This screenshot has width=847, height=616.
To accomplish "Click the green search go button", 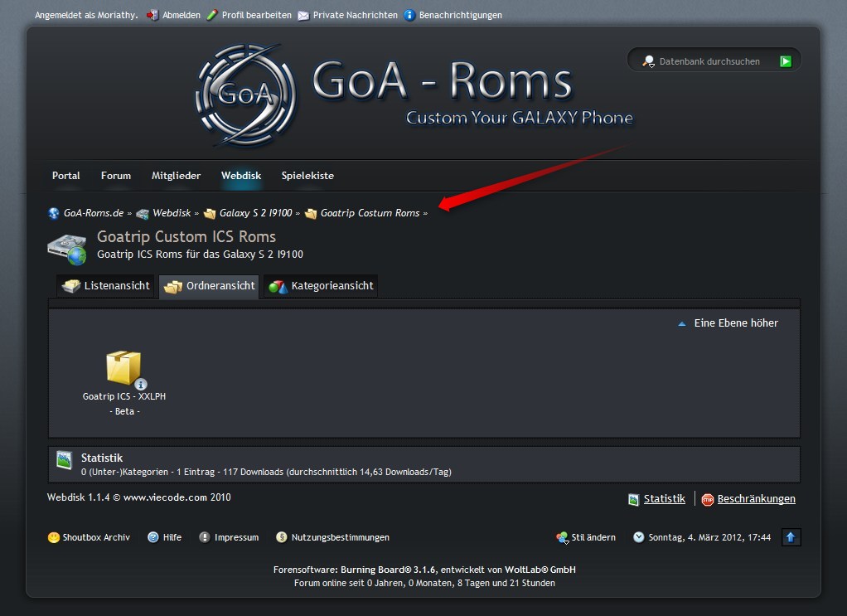I will [x=785, y=61].
